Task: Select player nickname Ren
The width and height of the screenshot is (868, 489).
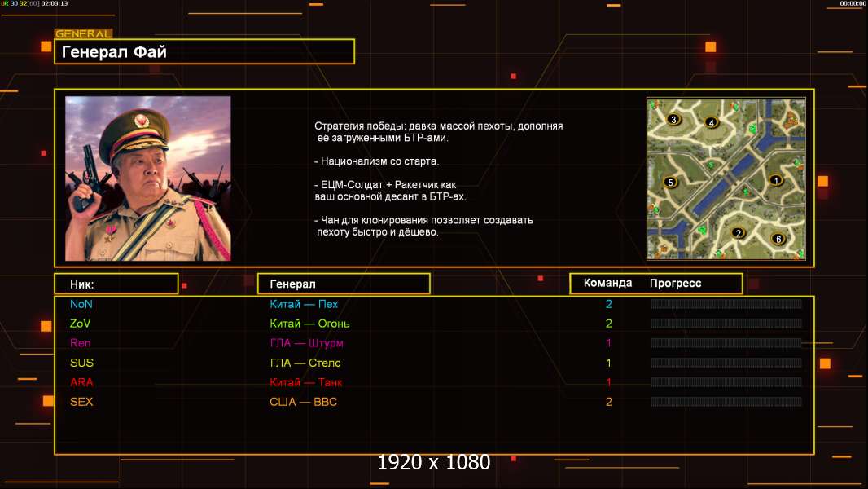Action: coord(81,343)
